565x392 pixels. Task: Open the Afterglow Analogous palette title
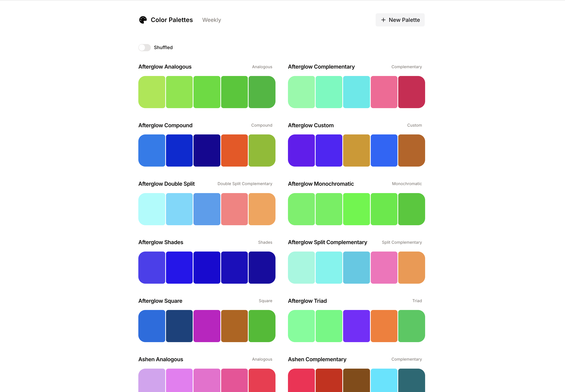[x=165, y=67]
